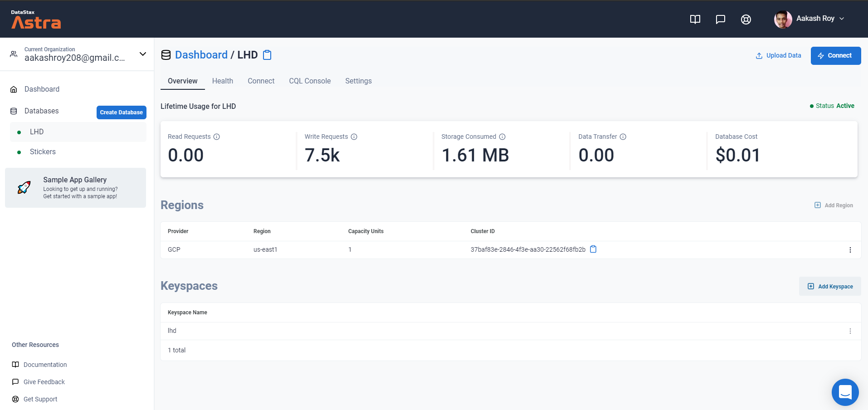The height and width of the screenshot is (410, 868).
Task: Switch to the Overview tab
Action: [183, 81]
